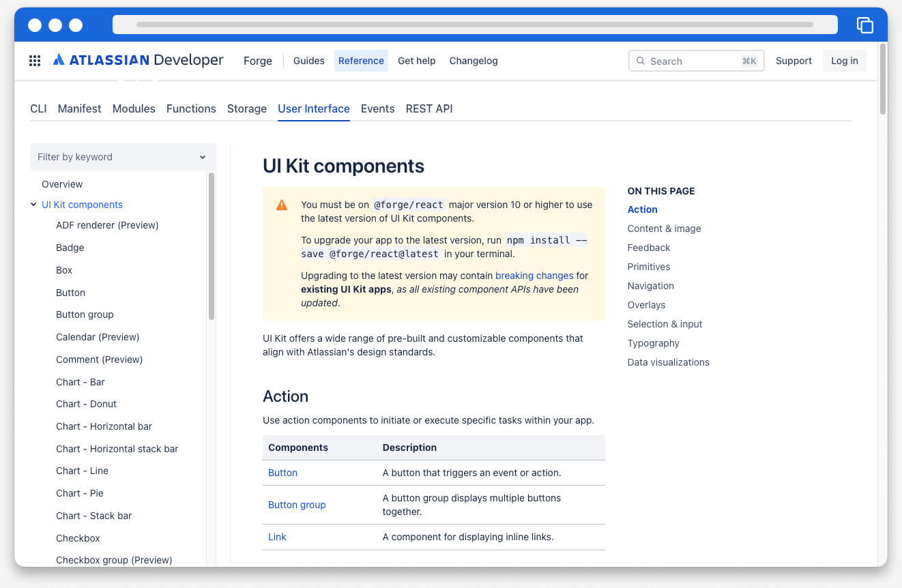The image size is (902, 588).
Task: Open Checkbox group (Preview) in sidebar
Action: click(114, 560)
